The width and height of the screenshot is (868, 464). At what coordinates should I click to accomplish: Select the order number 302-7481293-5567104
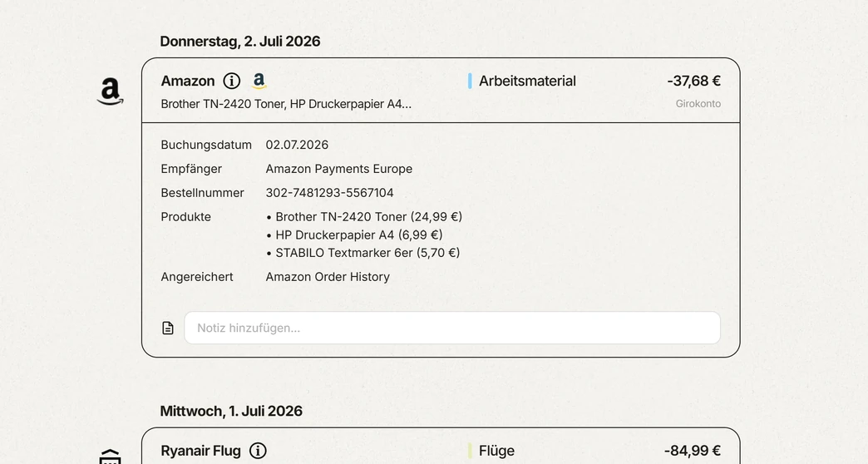pos(329,193)
